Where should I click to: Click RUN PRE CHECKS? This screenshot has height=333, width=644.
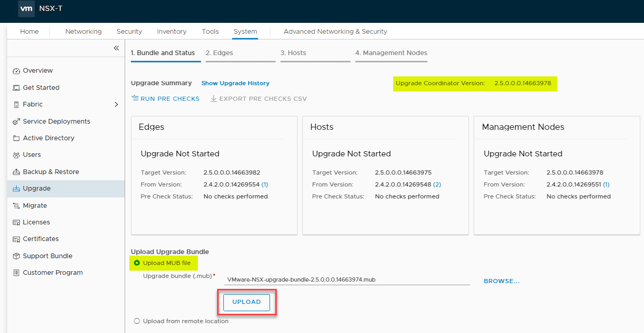(165, 98)
